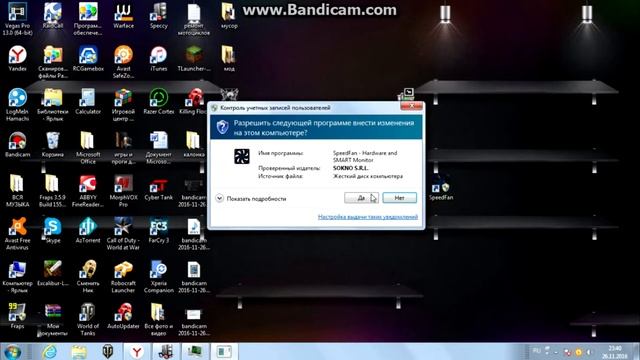This screenshot has height=360, width=640.
Task: Select the Мои документы desktop icon
Action: [x=53, y=319]
